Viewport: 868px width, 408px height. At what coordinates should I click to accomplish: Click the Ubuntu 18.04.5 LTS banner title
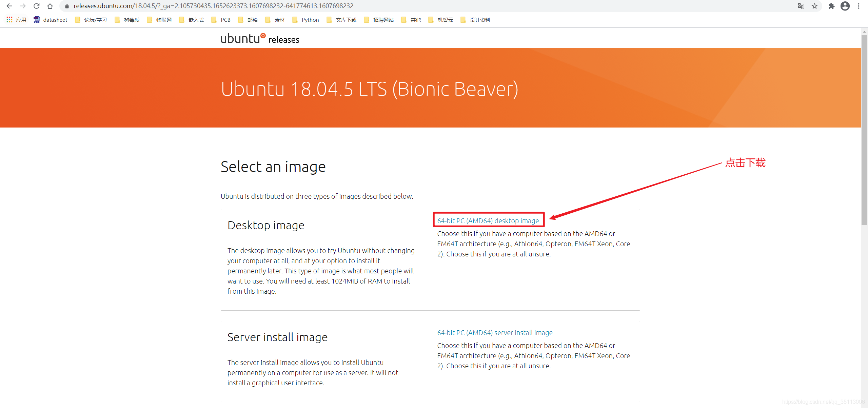point(370,89)
